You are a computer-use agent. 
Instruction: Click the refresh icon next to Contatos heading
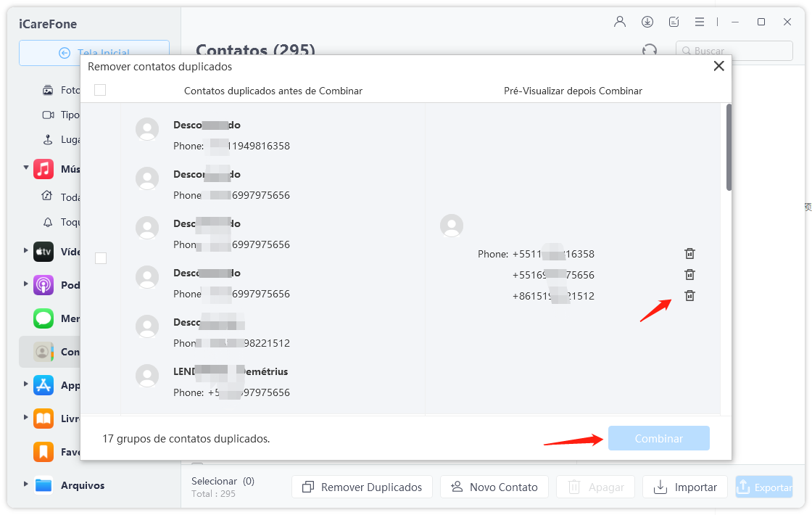point(650,50)
